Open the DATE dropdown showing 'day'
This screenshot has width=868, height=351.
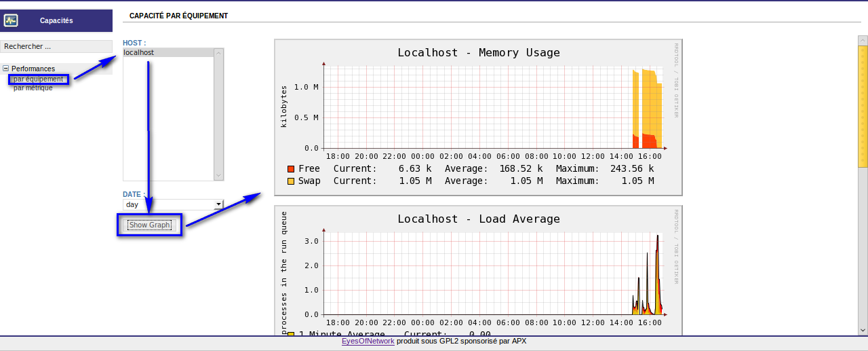coord(173,204)
